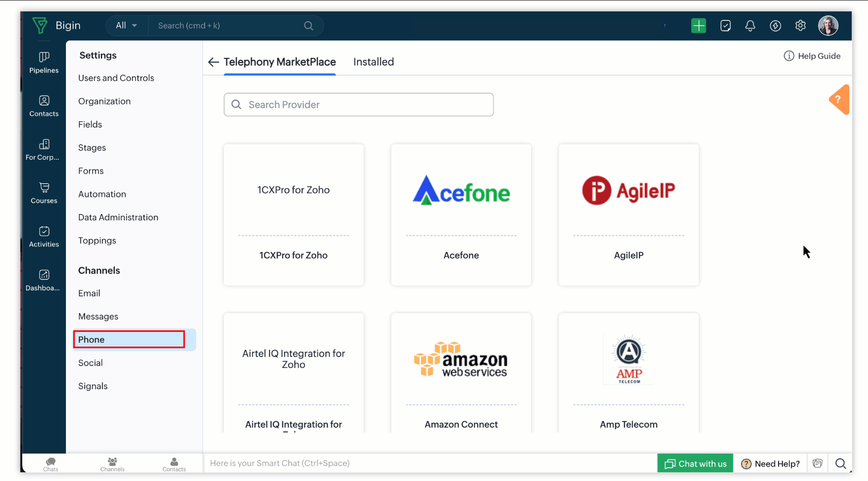Image resolution: width=868 pixels, height=481 pixels.
Task: Open Contacts in bottom bar
Action: coord(174,464)
